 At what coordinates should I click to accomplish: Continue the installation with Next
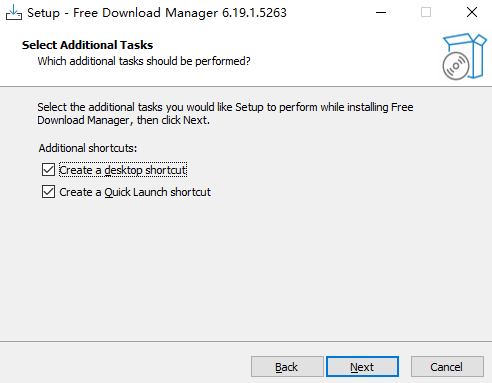(362, 367)
